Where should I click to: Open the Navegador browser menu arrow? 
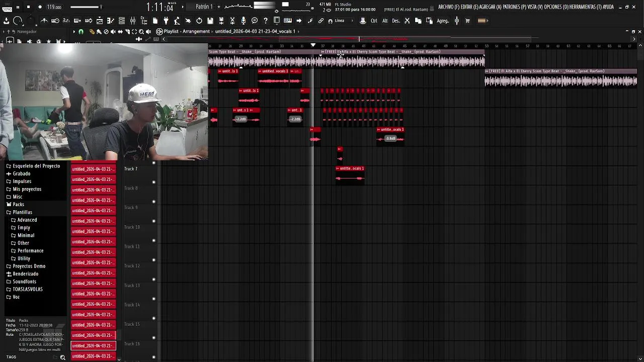coord(4,31)
